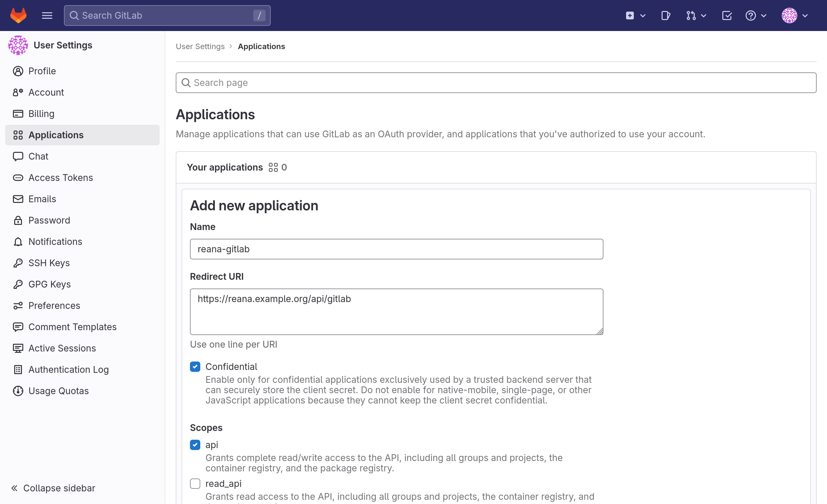Open the Code review panel icon
827x504 pixels.
[x=665, y=16]
